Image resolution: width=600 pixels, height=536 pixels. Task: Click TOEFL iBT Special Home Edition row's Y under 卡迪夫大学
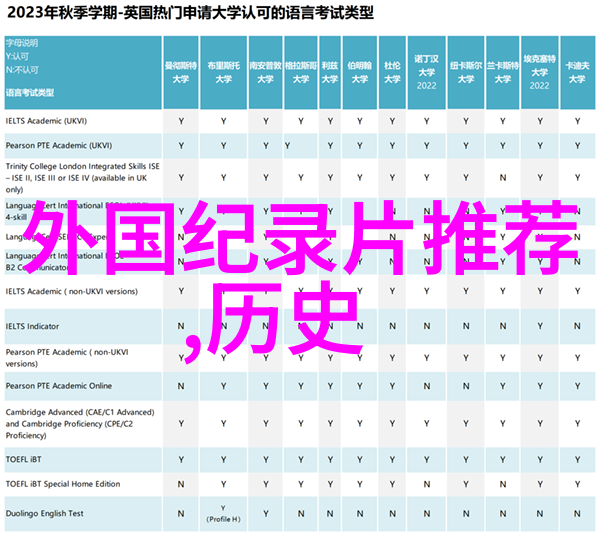[577, 485]
